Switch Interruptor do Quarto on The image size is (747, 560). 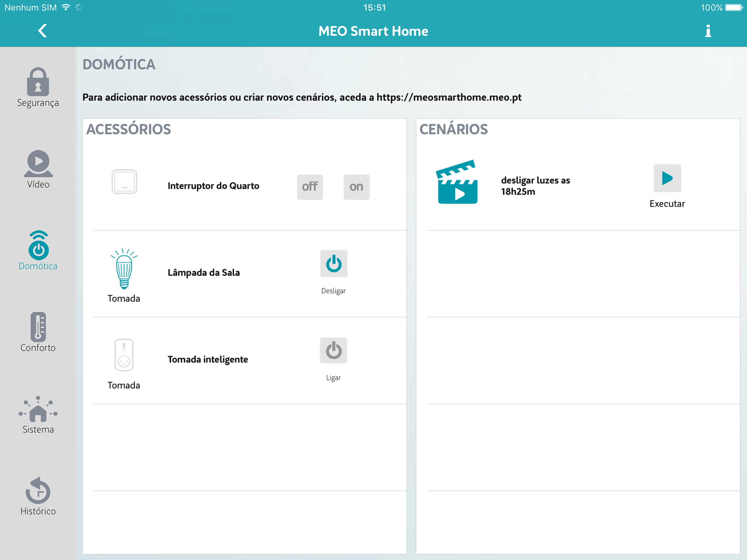point(356,187)
